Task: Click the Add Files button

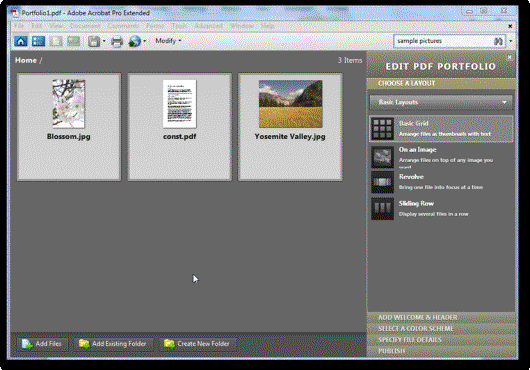Action: pos(42,344)
